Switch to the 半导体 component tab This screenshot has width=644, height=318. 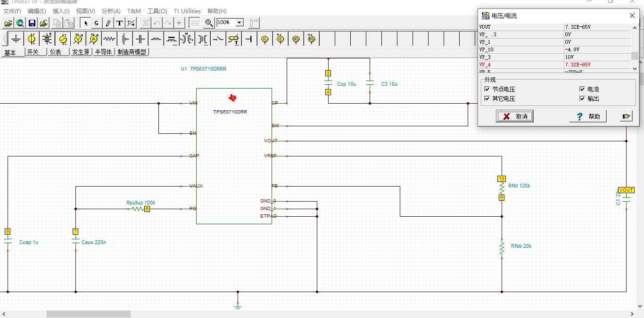pyautogui.click(x=104, y=52)
